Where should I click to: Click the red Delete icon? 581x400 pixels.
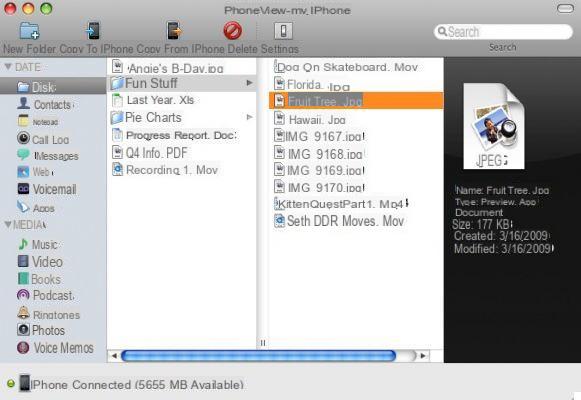(233, 30)
